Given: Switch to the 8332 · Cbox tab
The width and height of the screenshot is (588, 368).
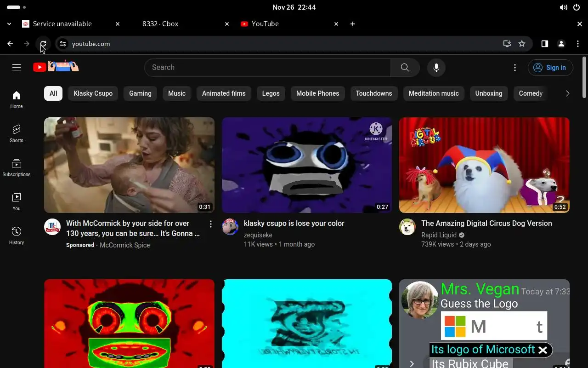Looking at the screenshot, I should click(x=179, y=24).
